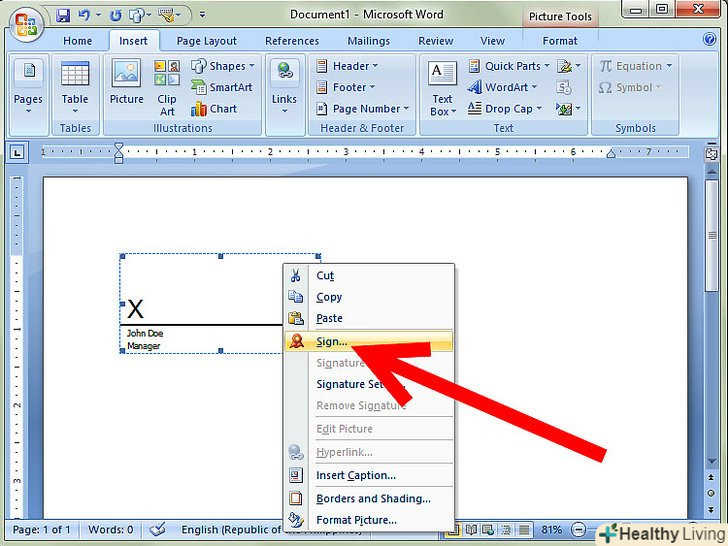Expand the Pages dropdown
The image size is (728, 546).
click(29, 88)
